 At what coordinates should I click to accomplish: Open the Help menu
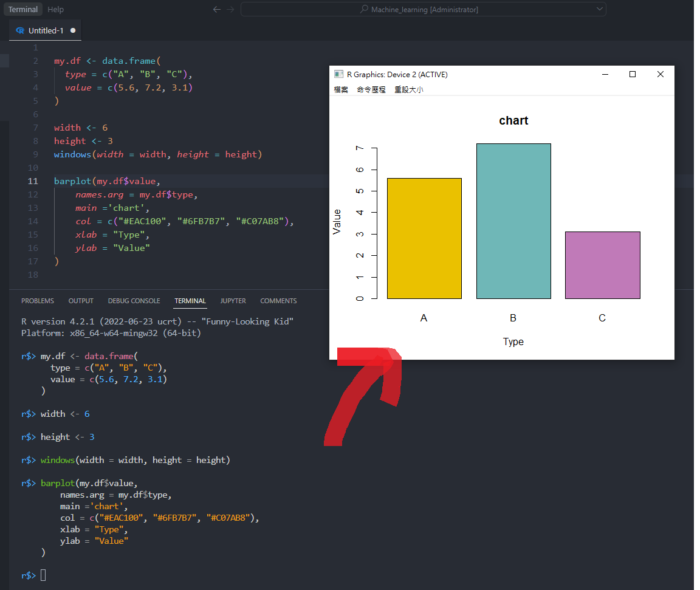click(55, 9)
